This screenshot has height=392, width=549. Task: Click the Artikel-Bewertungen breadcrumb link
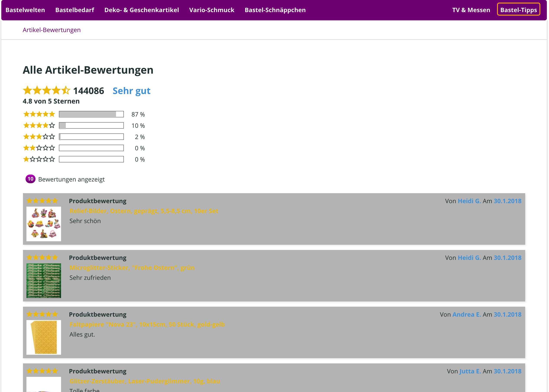pos(52,30)
